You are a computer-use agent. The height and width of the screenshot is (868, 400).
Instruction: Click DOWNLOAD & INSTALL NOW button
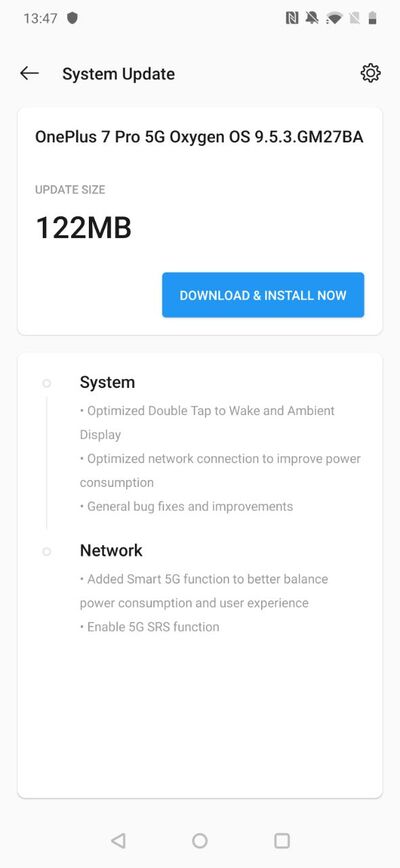pyautogui.click(x=263, y=295)
